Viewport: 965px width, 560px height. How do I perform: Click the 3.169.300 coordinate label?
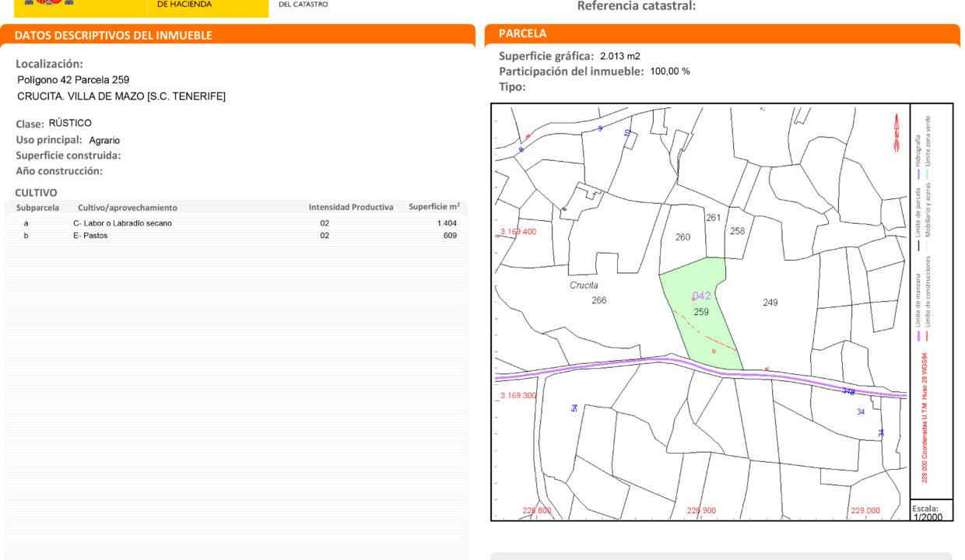tap(518, 395)
